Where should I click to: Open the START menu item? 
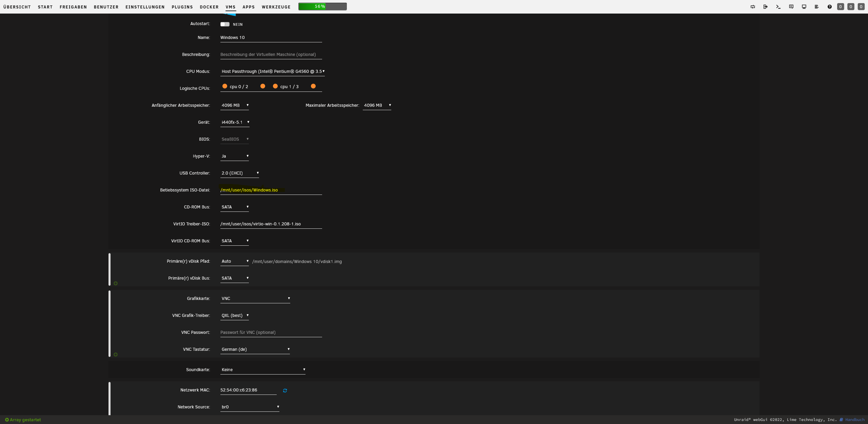click(45, 7)
